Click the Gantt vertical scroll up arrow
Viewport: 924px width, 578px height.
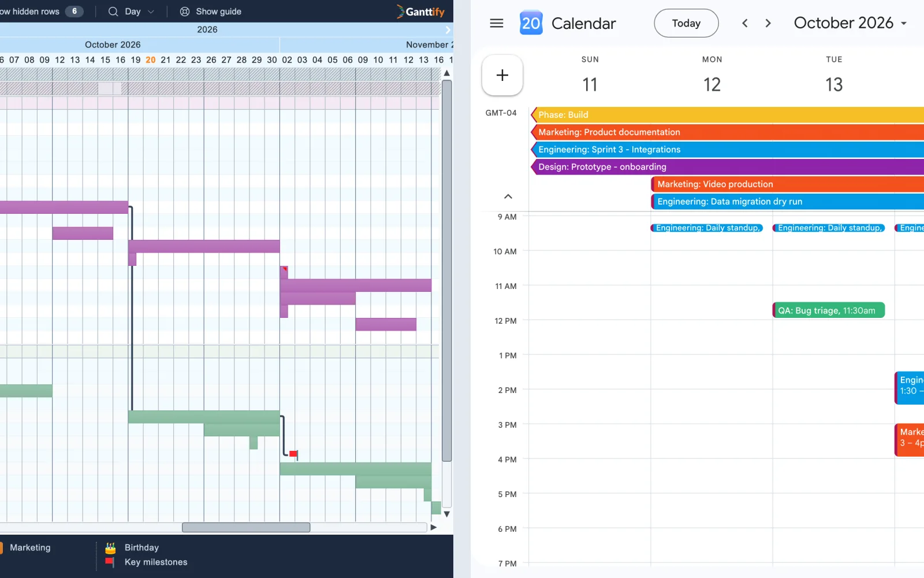[x=446, y=73]
